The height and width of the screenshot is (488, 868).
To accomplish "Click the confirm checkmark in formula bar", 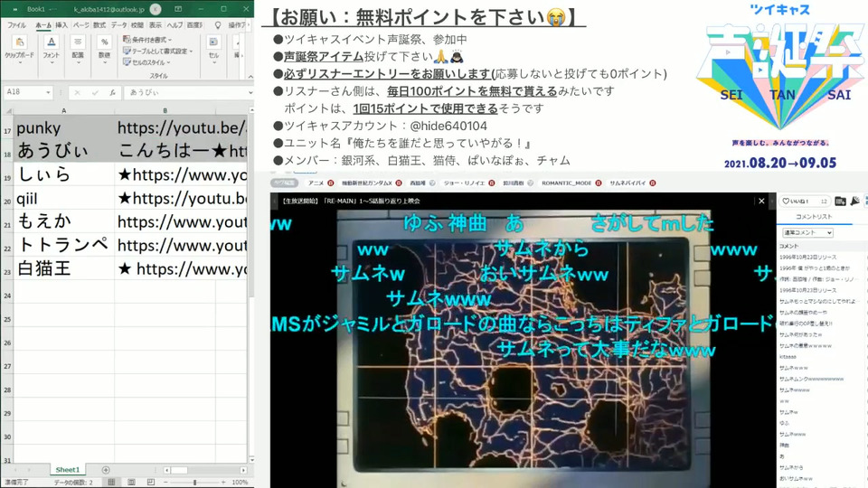I will pyautogui.click(x=95, y=92).
